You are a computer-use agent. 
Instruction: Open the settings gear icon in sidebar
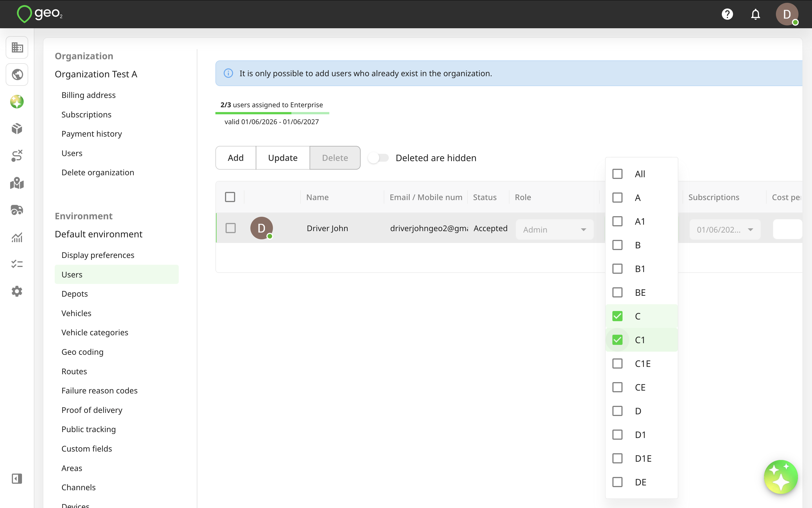pos(17,291)
